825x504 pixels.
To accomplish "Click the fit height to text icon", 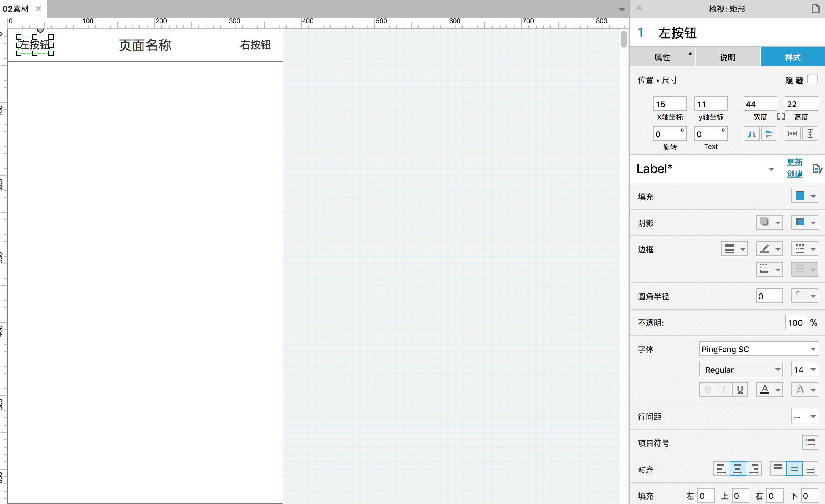I will coord(810,134).
